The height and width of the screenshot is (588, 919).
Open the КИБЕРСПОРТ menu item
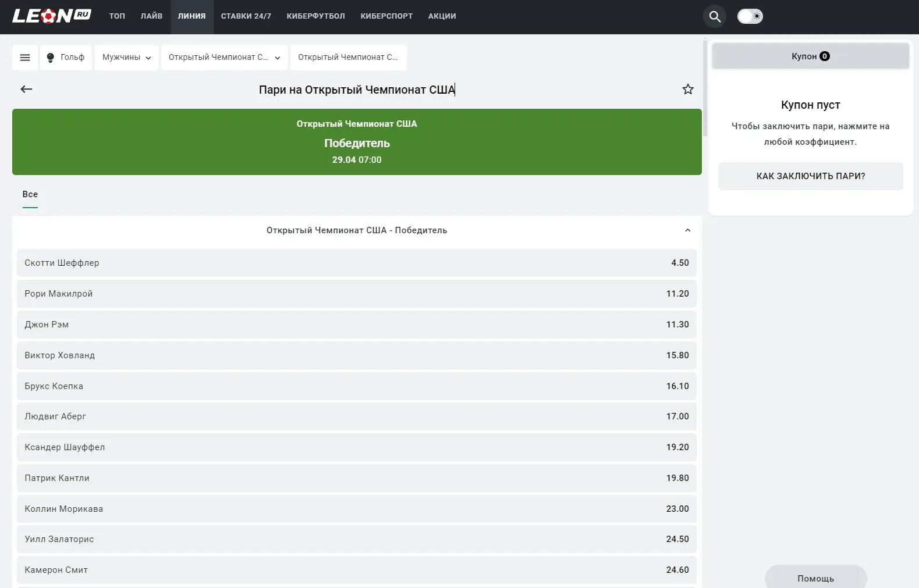click(386, 16)
